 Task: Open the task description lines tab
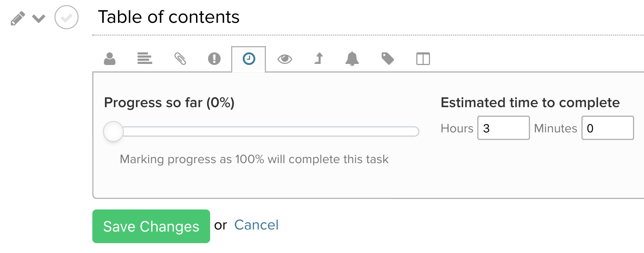click(145, 59)
